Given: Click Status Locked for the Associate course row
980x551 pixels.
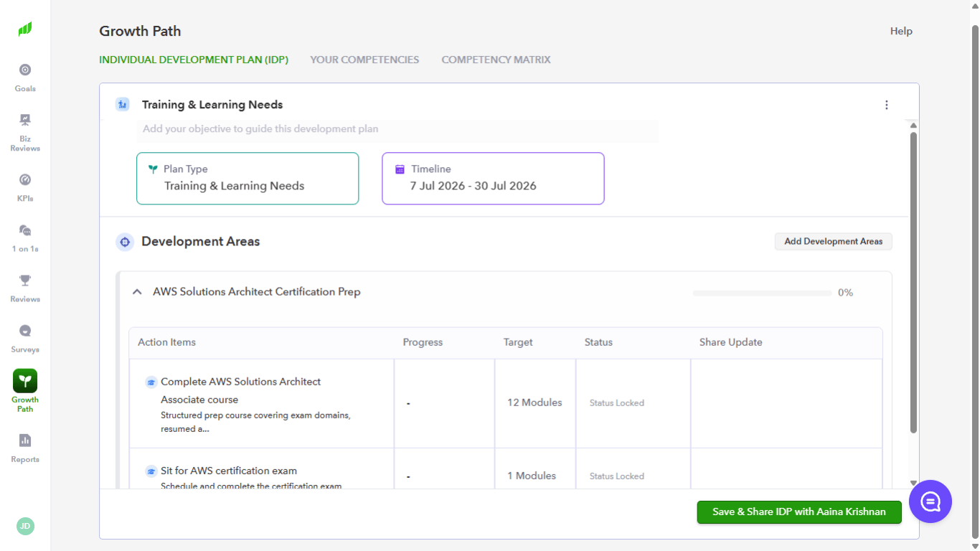Looking at the screenshot, I should point(617,403).
